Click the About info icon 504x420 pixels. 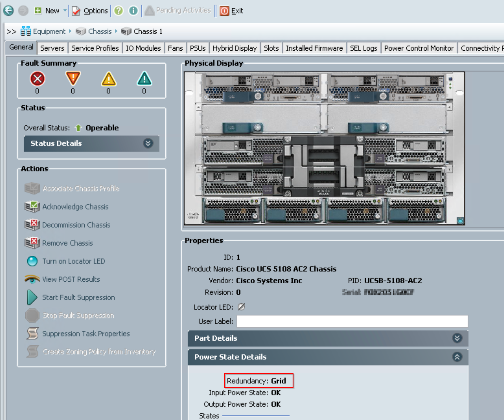tap(133, 11)
